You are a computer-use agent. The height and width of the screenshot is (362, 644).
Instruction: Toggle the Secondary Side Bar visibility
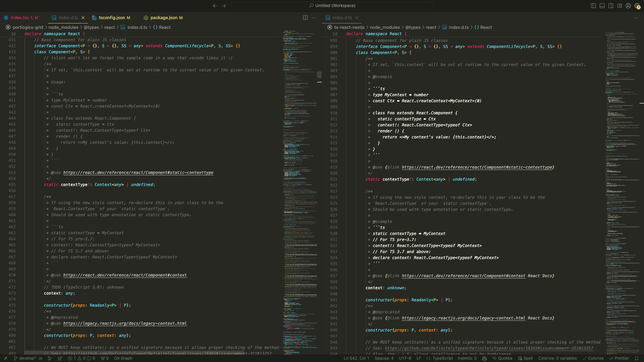(611, 6)
